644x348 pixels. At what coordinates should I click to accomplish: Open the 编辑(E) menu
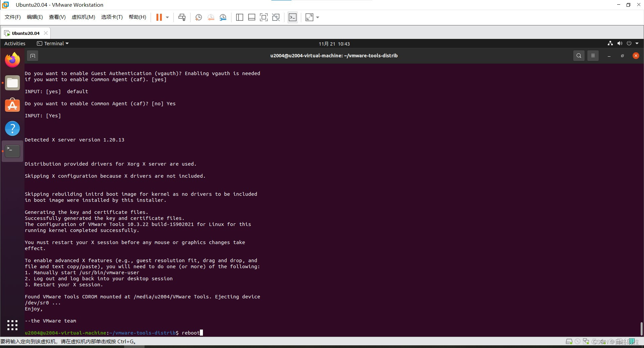(35, 17)
